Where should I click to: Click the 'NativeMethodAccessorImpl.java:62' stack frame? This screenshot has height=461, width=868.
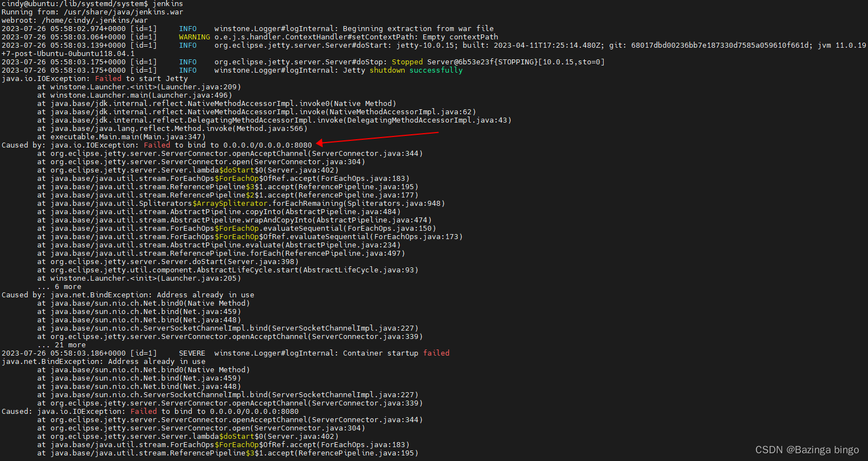pyautogui.click(x=257, y=112)
